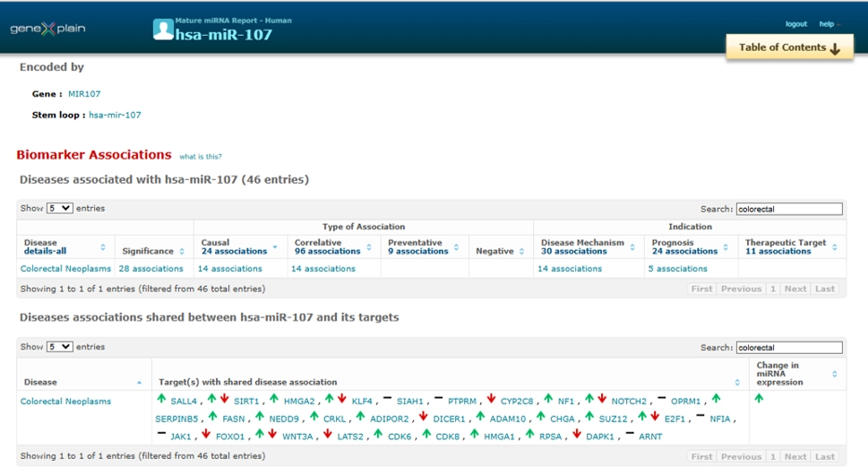Click the miRNA report icon beside hsa-miR-107 title
This screenshot has height=476, width=868.
[x=163, y=30]
